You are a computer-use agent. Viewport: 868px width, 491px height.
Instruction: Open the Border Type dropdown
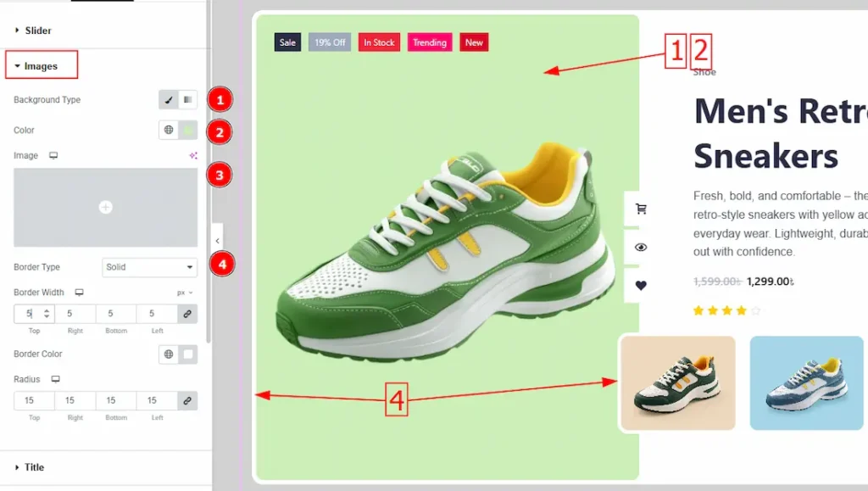(149, 267)
